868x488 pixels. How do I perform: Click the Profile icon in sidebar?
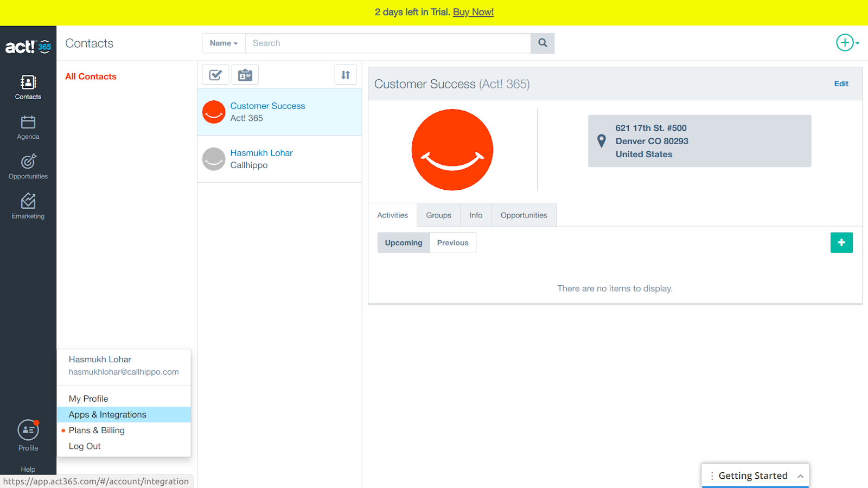(28, 430)
